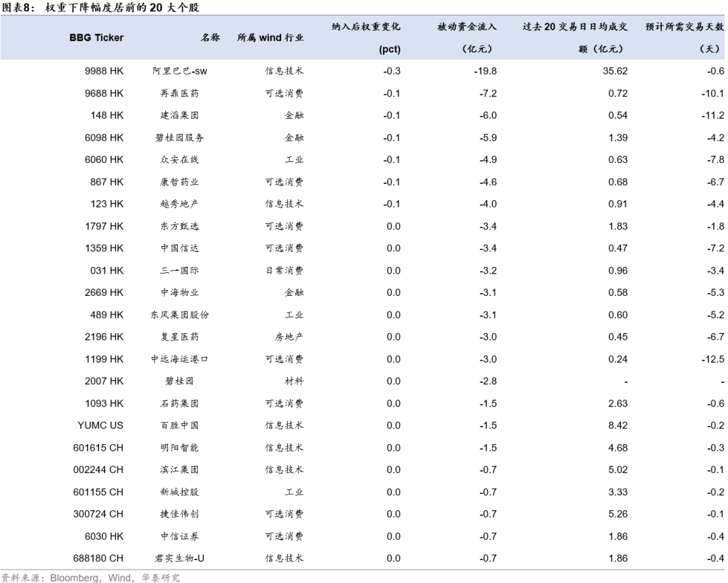Select the 601155 CH ticker cell
Image resolution: width=728 pixels, height=583 pixels.
click(x=98, y=492)
